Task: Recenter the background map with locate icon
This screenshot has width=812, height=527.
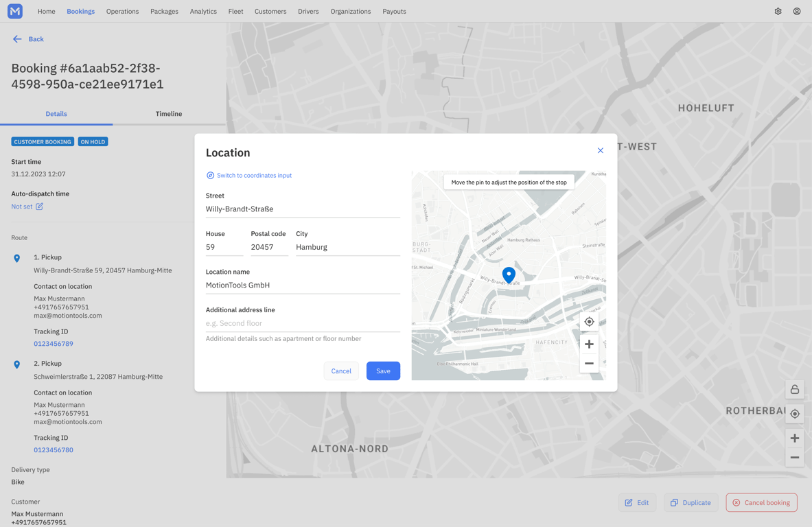Action: click(794, 414)
